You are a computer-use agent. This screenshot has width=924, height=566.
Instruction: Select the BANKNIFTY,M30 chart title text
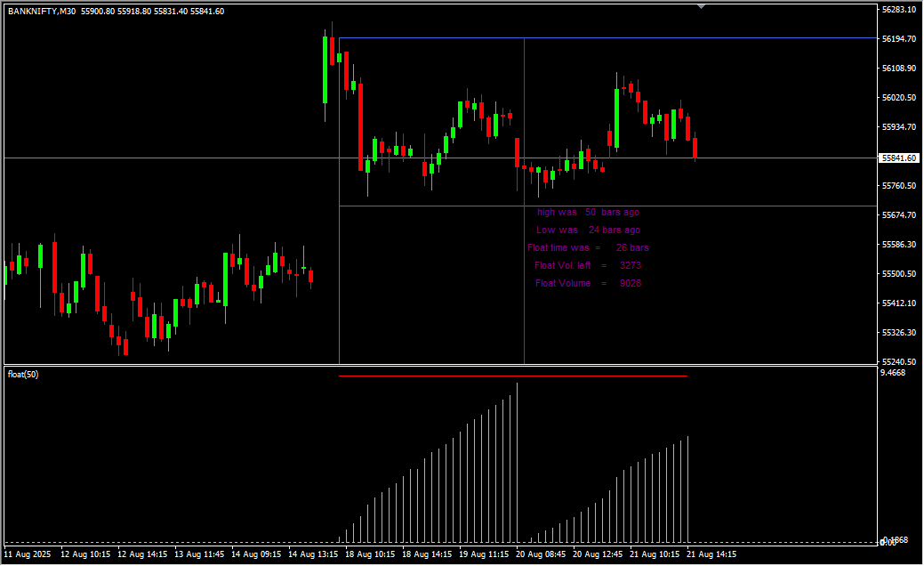(41, 12)
